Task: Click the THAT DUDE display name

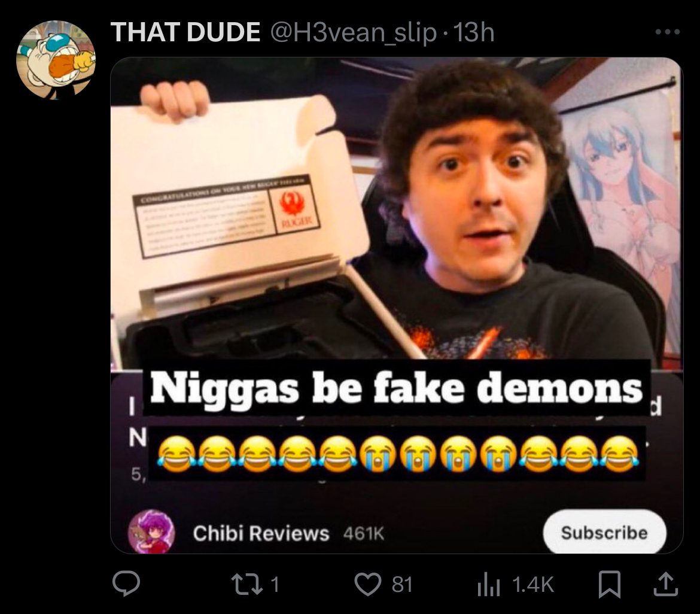Action: coord(185,32)
